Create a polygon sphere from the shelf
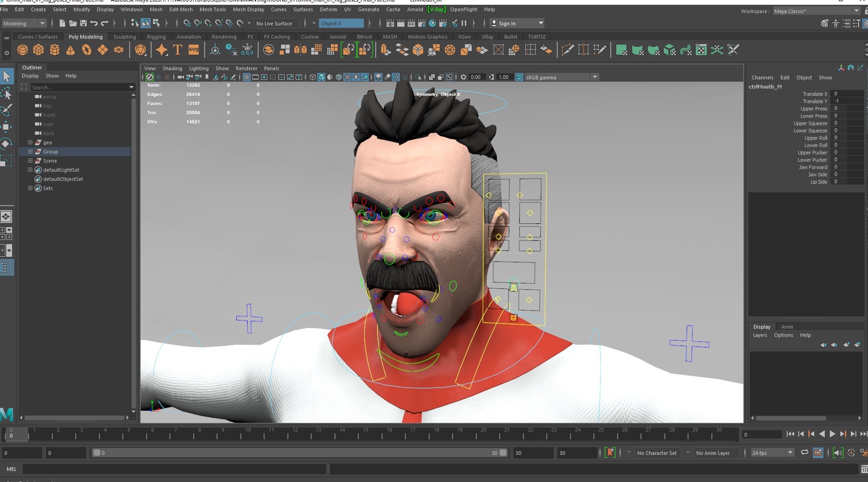Screen dimensions: 868x482 (x=23, y=50)
